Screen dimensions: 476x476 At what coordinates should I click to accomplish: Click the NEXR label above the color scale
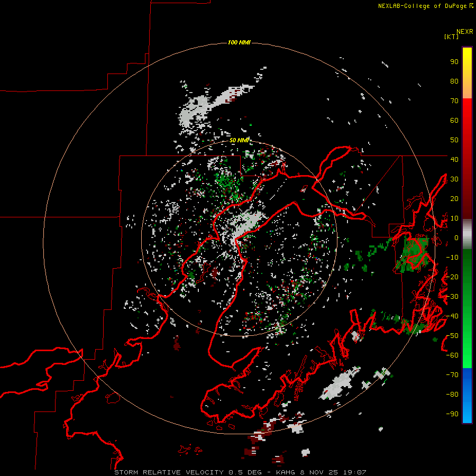click(x=465, y=32)
